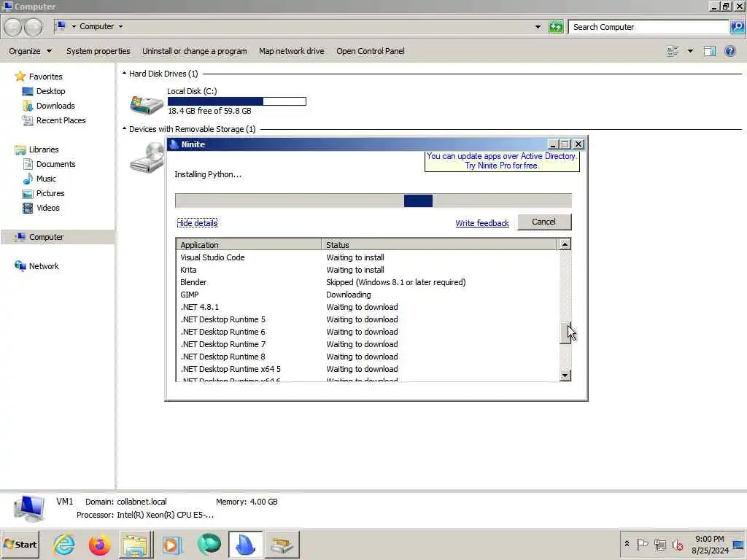Open the Start menu
Screen dimensions: 747x560
pyautogui.click(x=20, y=544)
